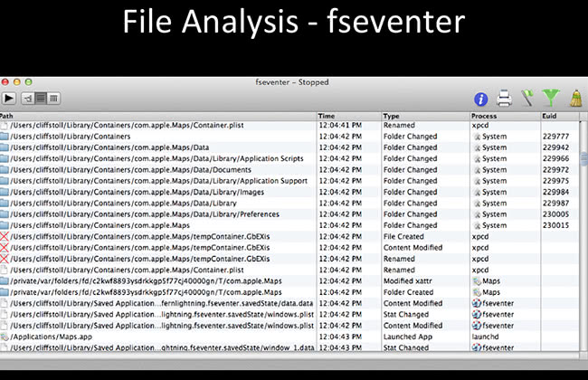Sort by the Euid column header
The image size is (588, 380).
tap(559, 116)
